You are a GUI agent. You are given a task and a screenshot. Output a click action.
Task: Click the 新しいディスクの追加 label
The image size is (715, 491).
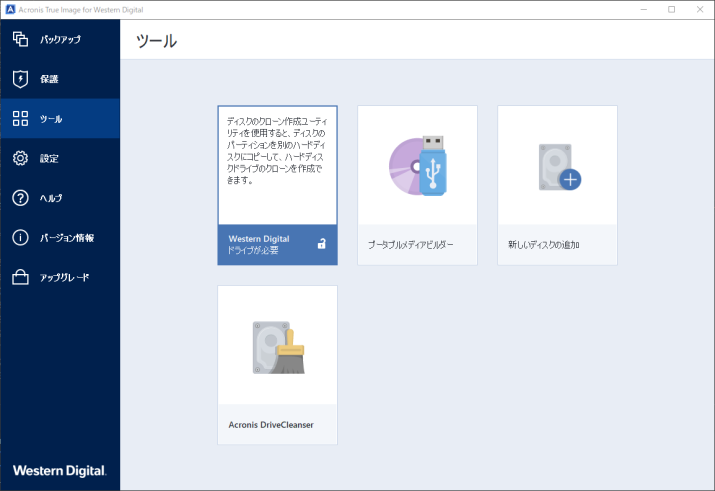coord(544,245)
